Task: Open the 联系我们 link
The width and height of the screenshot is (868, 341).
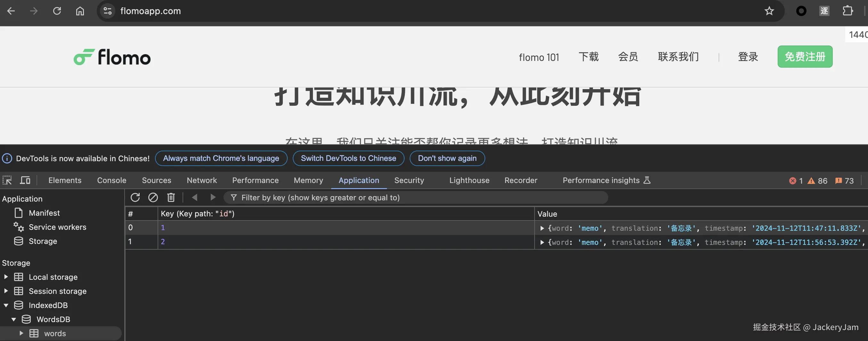Action: pos(678,57)
